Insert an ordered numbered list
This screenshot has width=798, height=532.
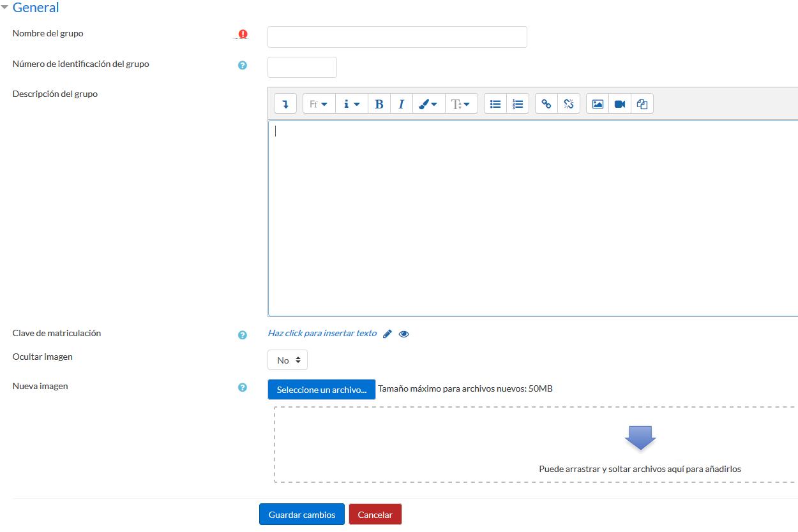point(518,103)
